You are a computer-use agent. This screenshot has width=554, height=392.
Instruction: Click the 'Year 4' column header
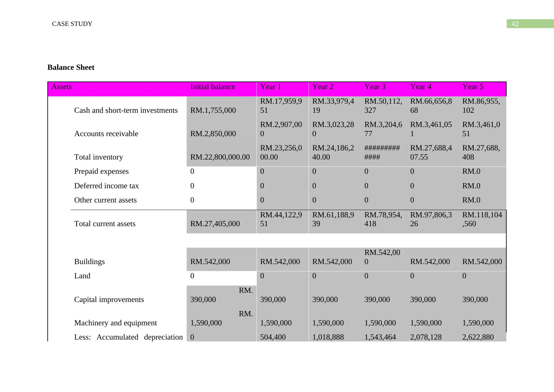(x=421, y=87)
